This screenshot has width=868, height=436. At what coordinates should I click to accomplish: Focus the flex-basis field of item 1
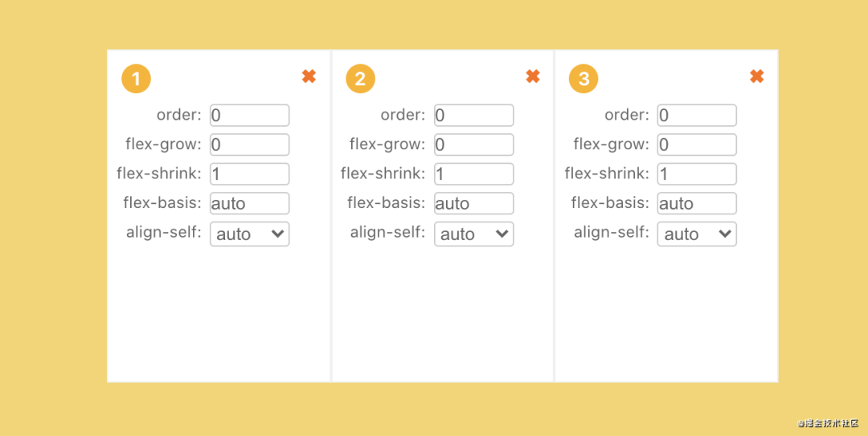coord(250,203)
